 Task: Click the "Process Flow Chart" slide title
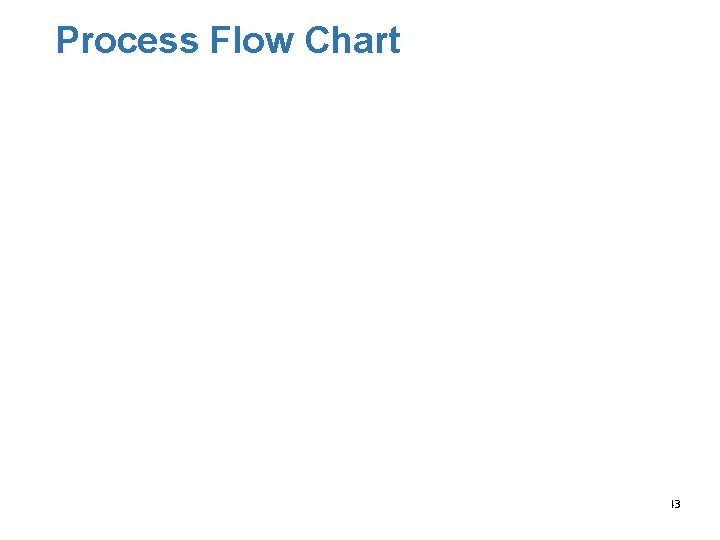pyautogui.click(x=228, y=41)
